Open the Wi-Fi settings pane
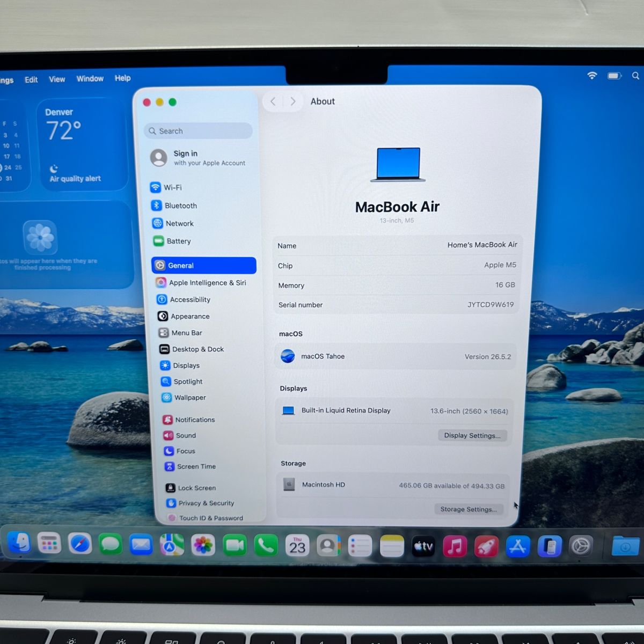Viewport: 644px width, 644px height. pyautogui.click(x=166, y=187)
